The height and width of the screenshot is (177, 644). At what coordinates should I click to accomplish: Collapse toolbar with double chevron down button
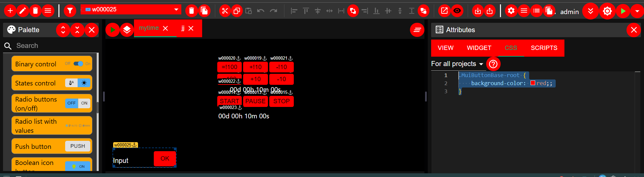coord(591,11)
